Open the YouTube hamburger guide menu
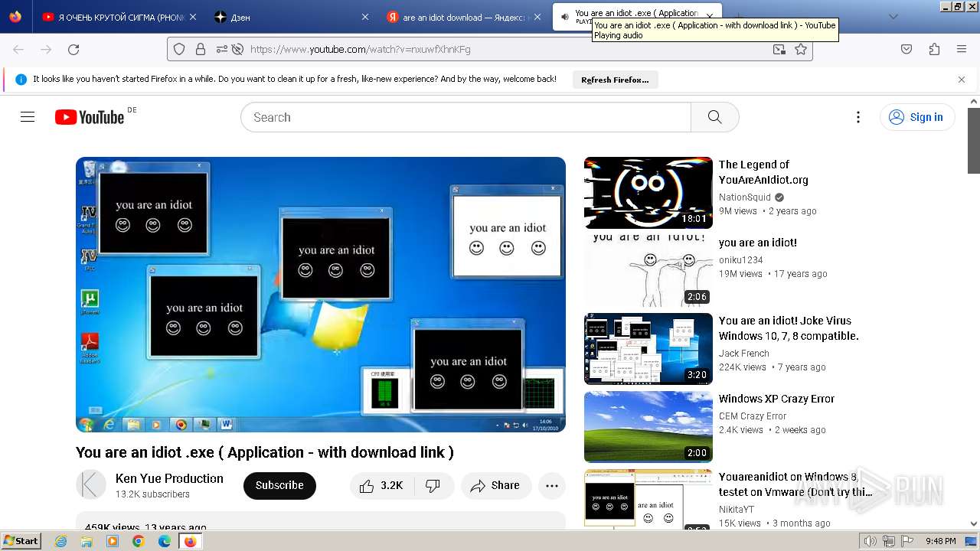This screenshot has width=980, height=551. tap(28, 117)
